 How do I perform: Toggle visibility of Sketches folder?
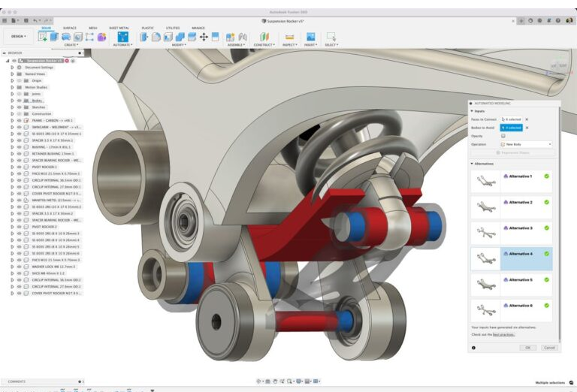click(x=20, y=107)
